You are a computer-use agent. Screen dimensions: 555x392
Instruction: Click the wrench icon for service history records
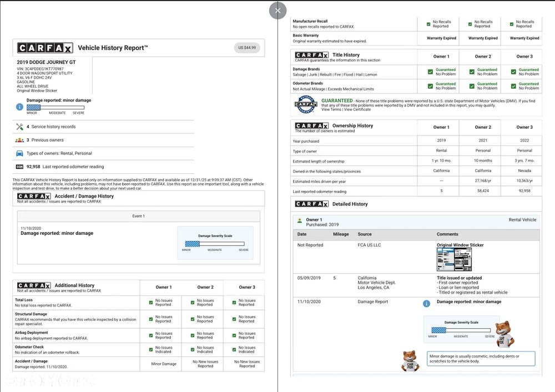click(19, 127)
